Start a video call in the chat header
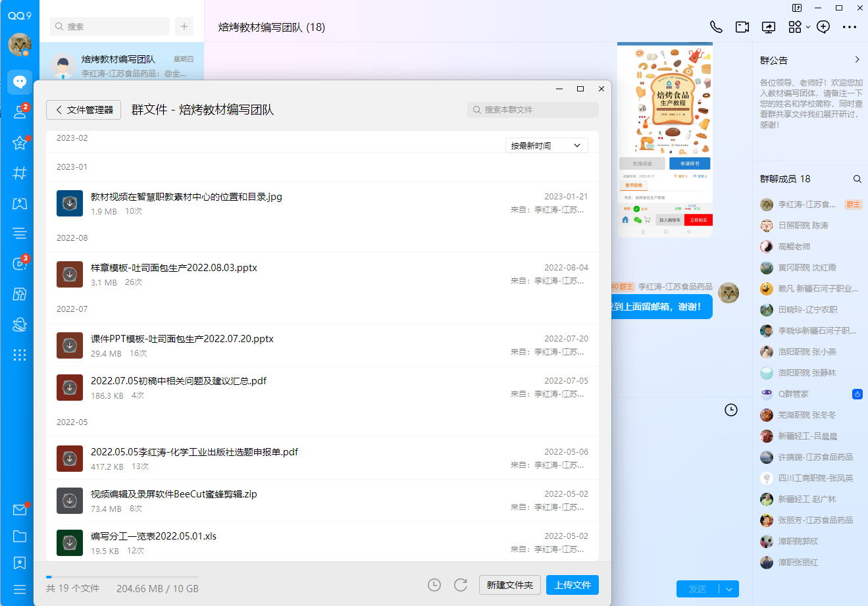The width and height of the screenshot is (868, 606). click(742, 27)
